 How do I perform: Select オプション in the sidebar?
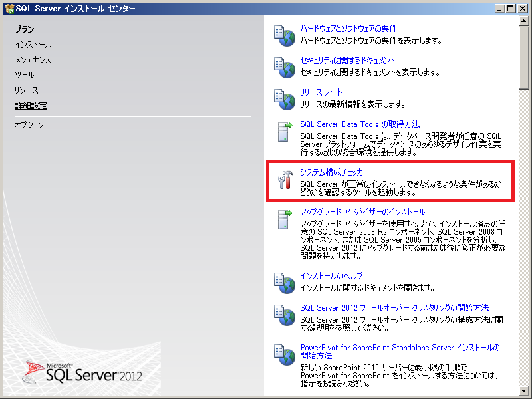pos(29,125)
